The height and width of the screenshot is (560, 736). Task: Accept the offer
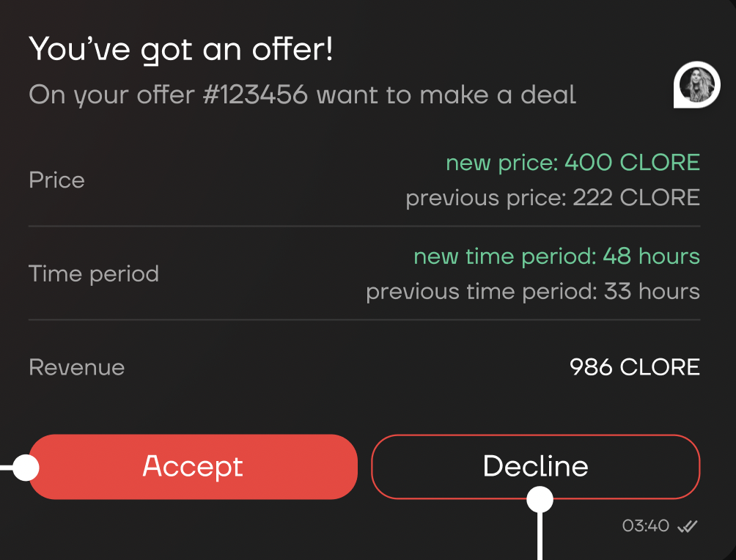pyautogui.click(x=193, y=467)
